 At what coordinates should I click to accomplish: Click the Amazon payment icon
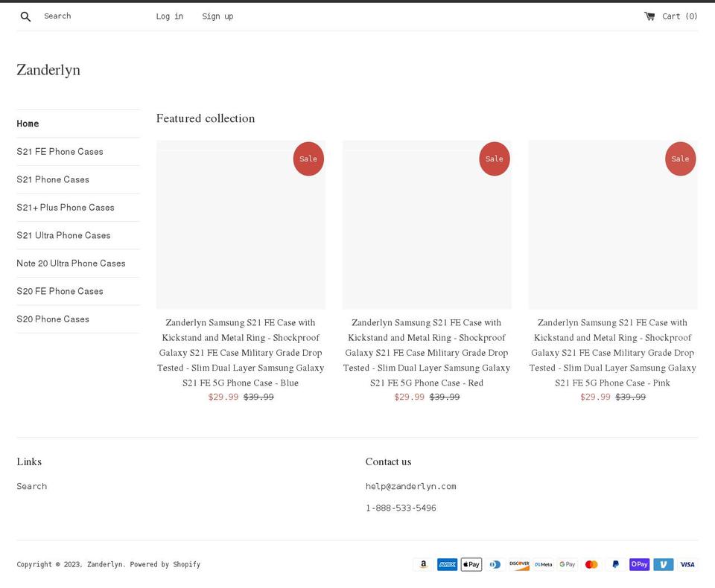coord(423,564)
